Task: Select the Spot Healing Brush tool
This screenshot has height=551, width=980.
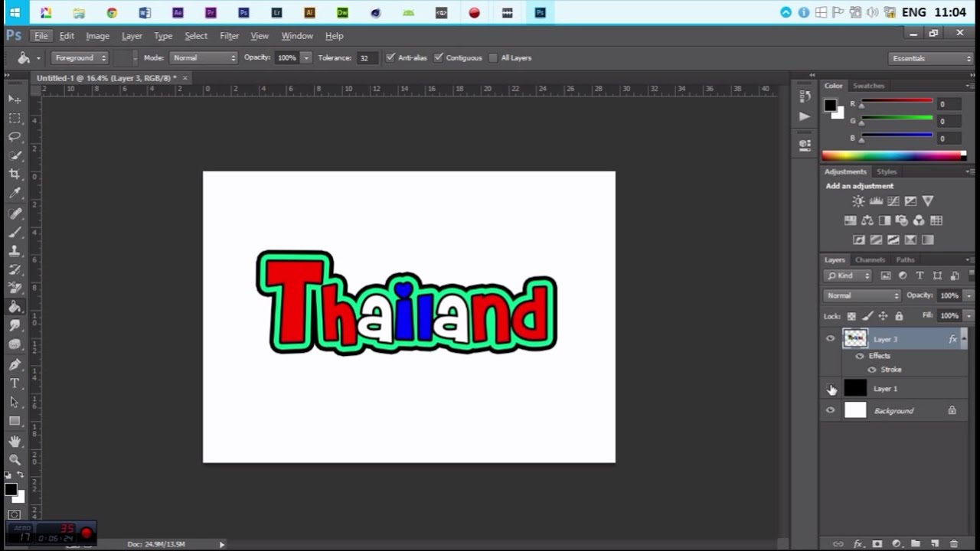Action: pyautogui.click(x=15, y=214)
